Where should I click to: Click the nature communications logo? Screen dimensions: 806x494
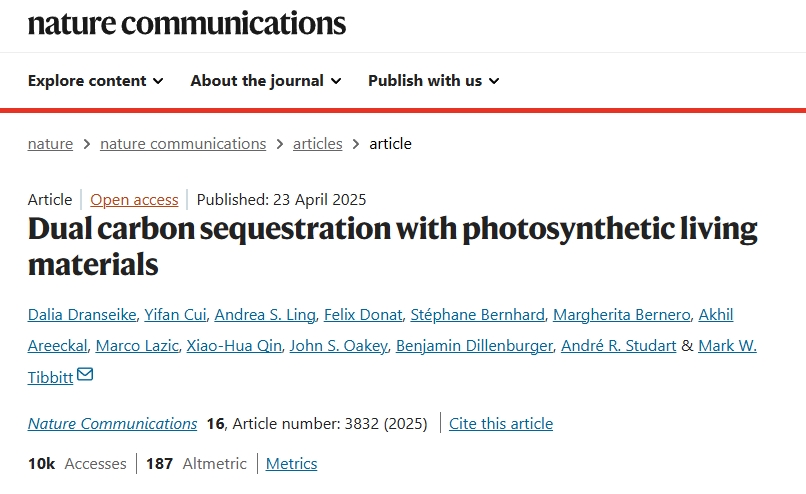pyautogui.click(x=187, y=22)
